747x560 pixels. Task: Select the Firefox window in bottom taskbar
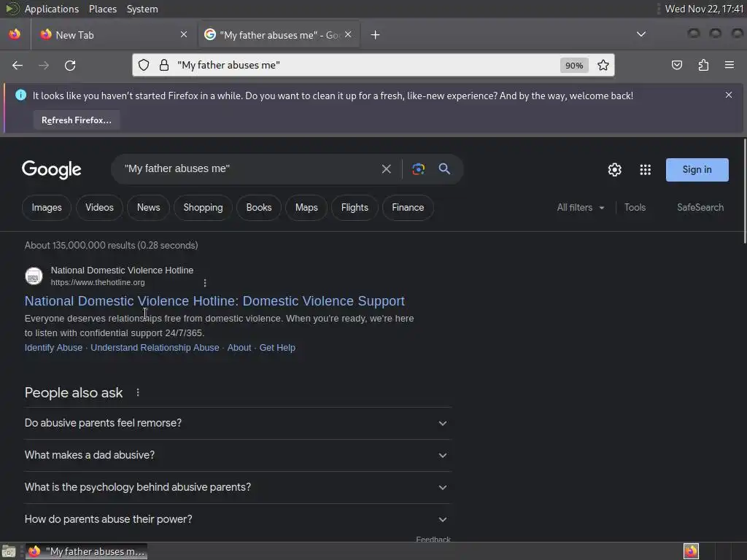coord(86,551)
